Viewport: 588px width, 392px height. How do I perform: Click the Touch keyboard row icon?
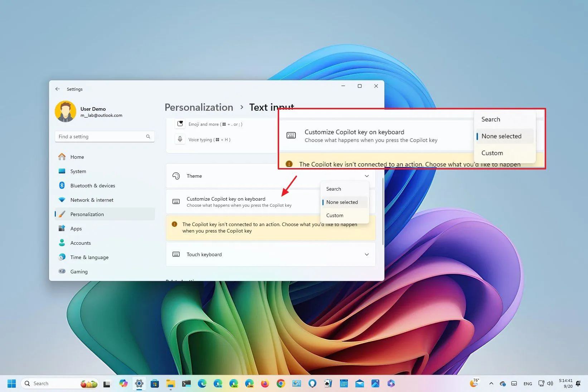tap(176, 254)
